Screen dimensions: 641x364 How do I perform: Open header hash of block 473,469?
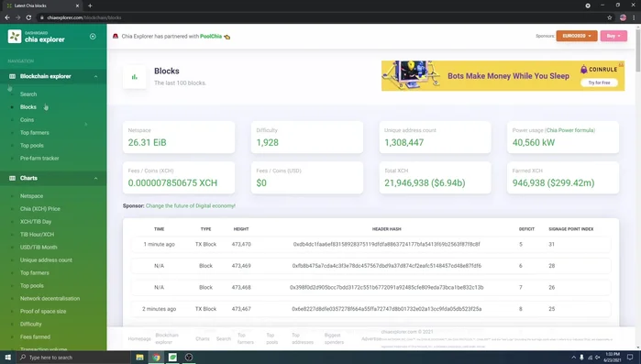(x=386, y=266)
